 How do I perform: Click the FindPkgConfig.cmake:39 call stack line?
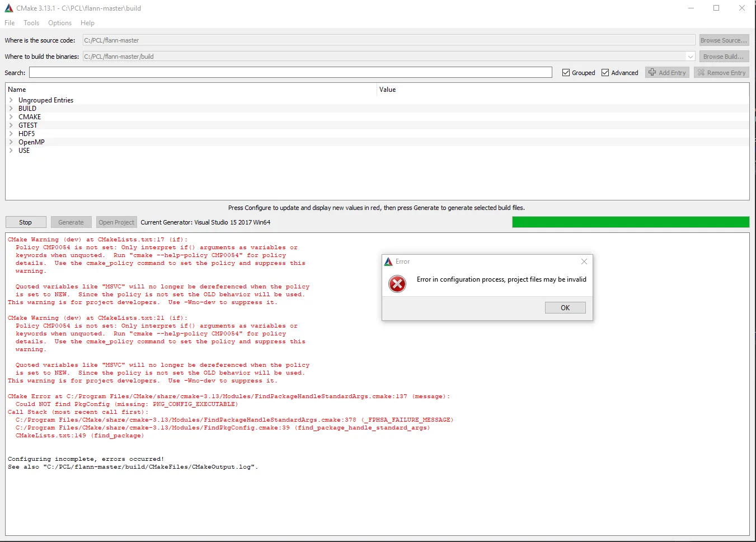(x=223, y=428)
